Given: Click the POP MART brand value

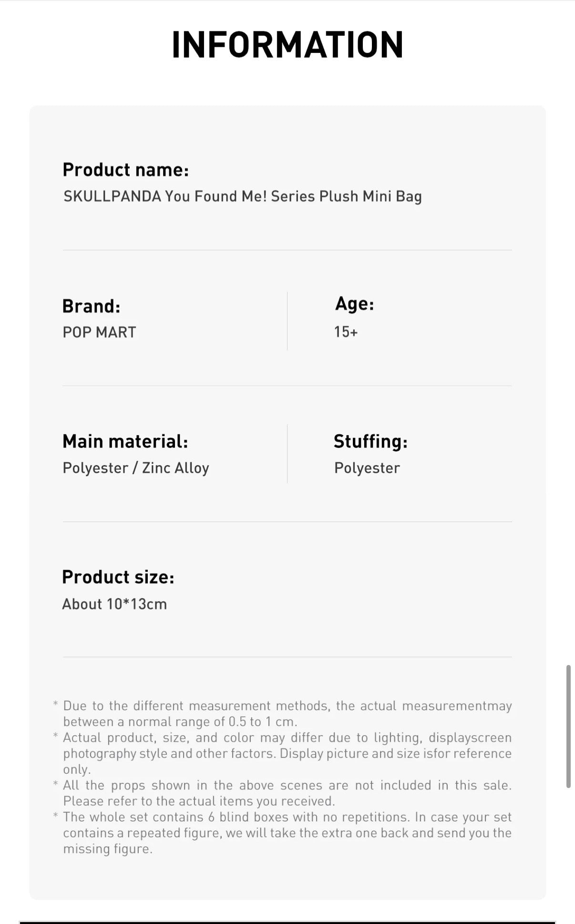Looking at the screenshot, I should pos(99,332).
